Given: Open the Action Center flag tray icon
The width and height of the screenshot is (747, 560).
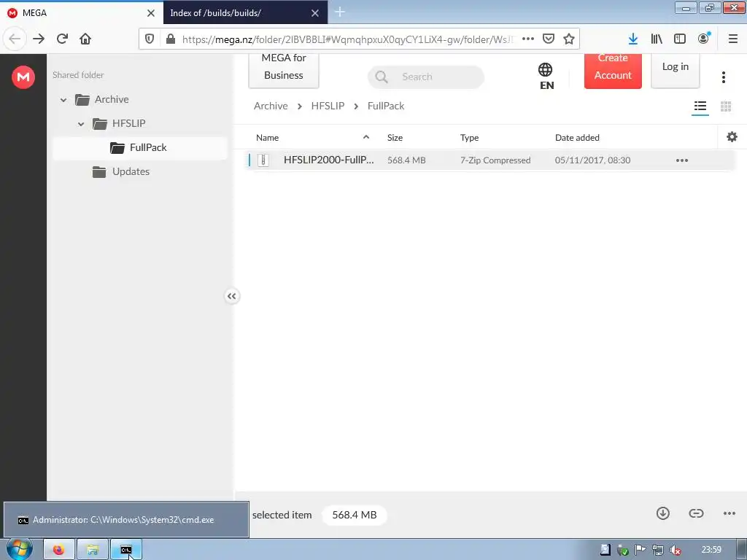Looking at the screenshot, I should point(640,550).
